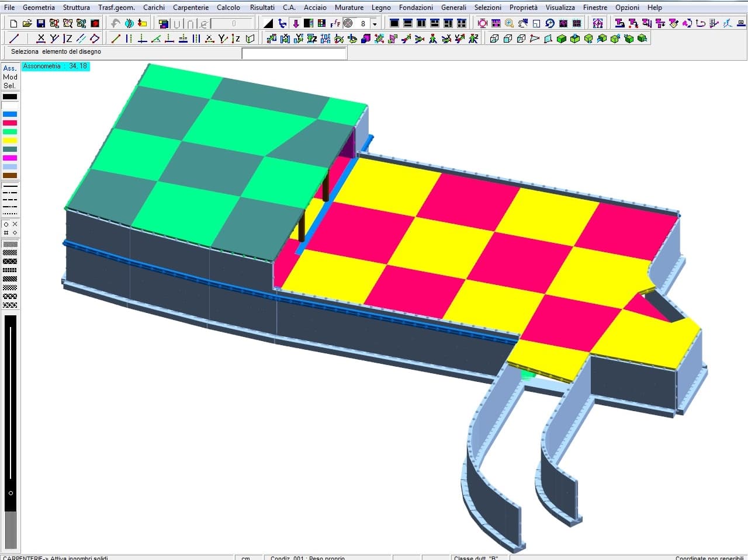Open a file with the folder icon
Screen dimensions: 748x560
27,23
